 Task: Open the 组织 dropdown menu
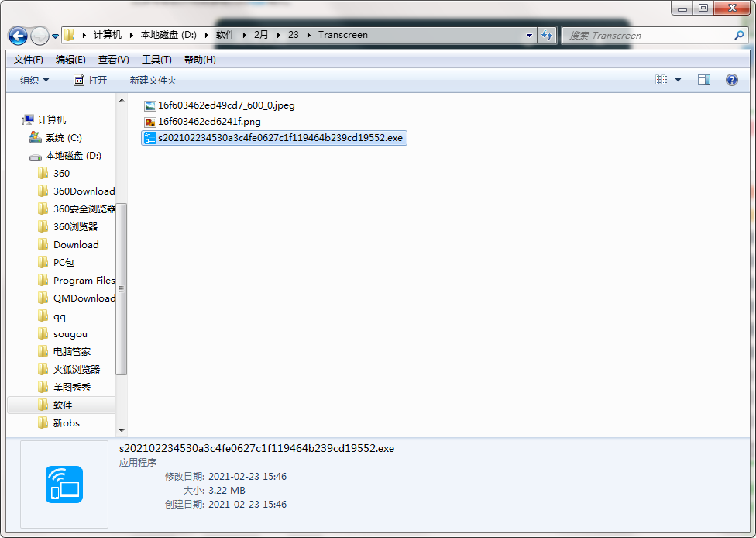coord(34,80)
